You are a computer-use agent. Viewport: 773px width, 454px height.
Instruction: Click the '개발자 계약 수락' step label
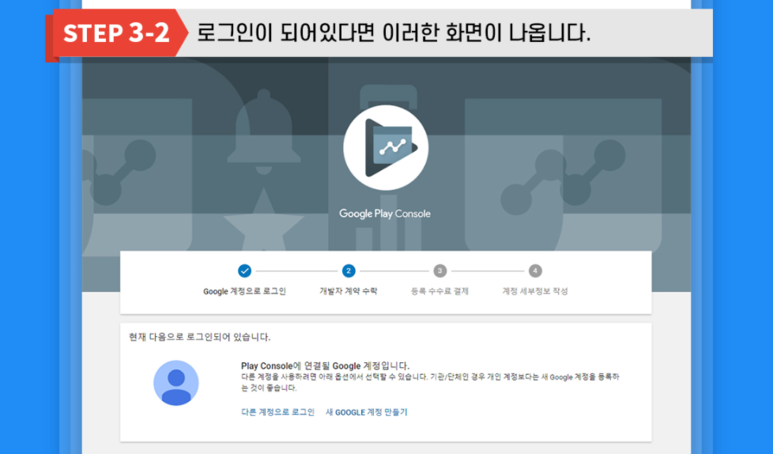coord(349,291)
